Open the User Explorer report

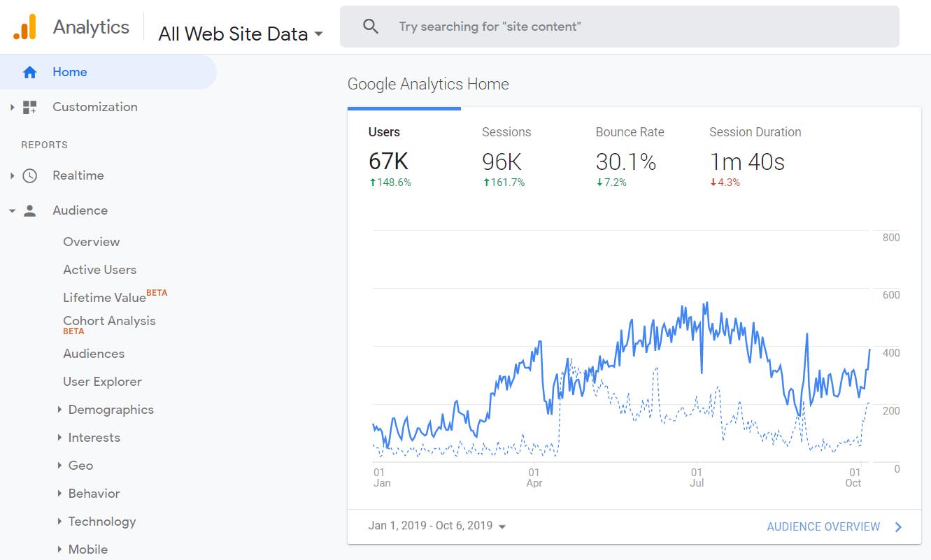[x=103, y=382]
